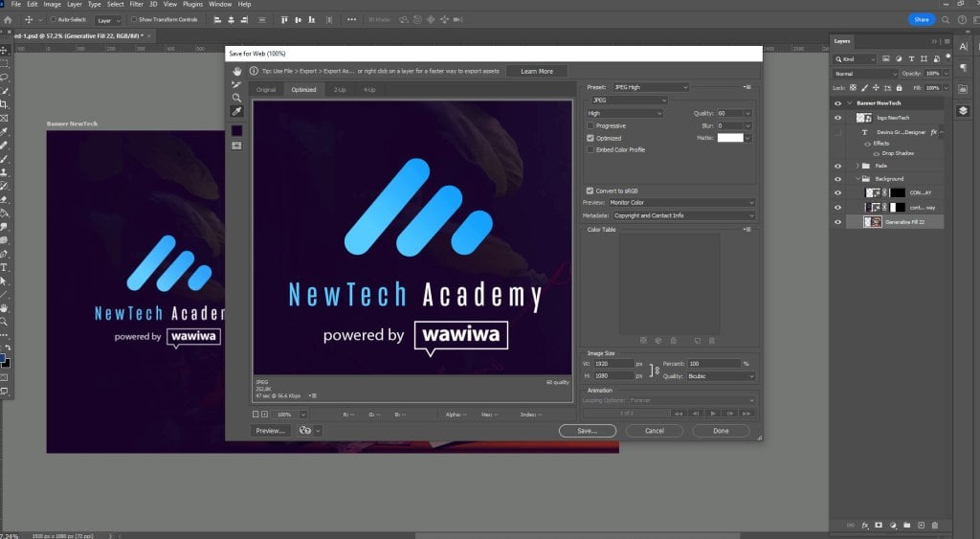980x539 pixels.
Task: Click the Home icon in options bar
Action: point(8,19)
